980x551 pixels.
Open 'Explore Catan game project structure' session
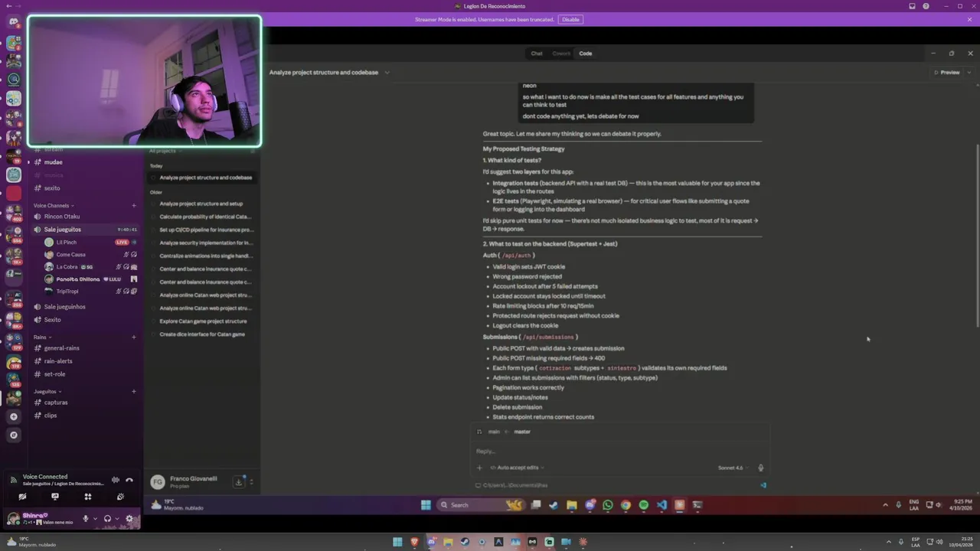(204, 321)
